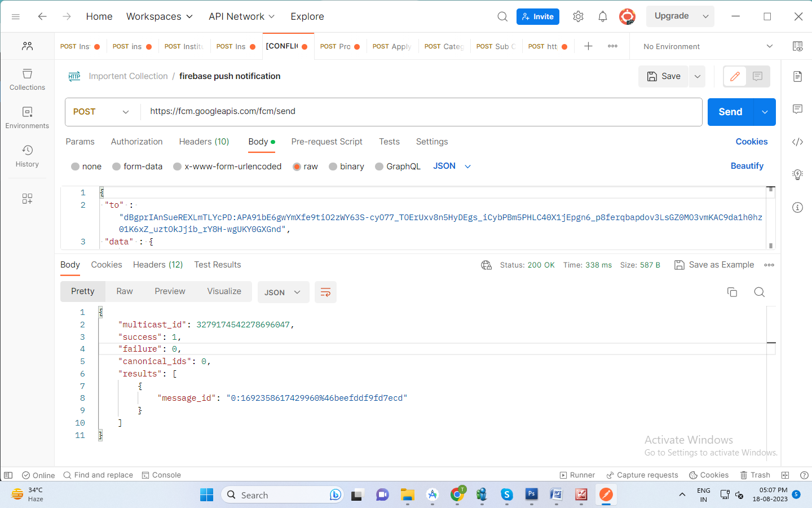Open the team workspace people icon
The image size is (812, 508).
click(x=27, y=46)
